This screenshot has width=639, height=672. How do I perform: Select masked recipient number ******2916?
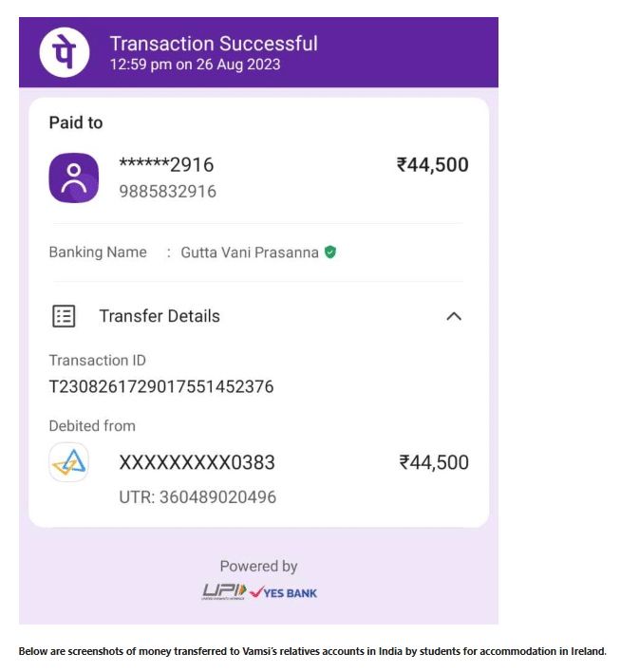pyautogui.click(x=166, y=165)
